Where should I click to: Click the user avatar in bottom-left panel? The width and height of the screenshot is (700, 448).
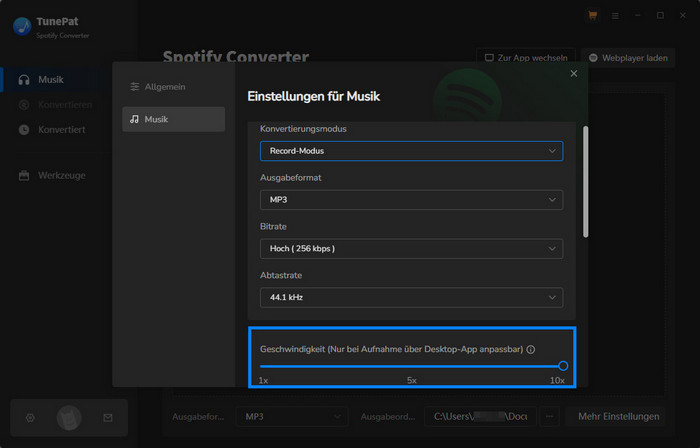pos(69,418)
